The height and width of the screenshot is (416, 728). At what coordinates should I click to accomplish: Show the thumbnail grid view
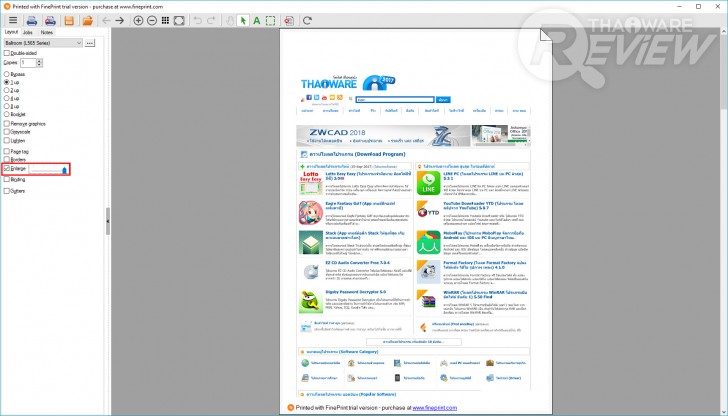(165, 20)
